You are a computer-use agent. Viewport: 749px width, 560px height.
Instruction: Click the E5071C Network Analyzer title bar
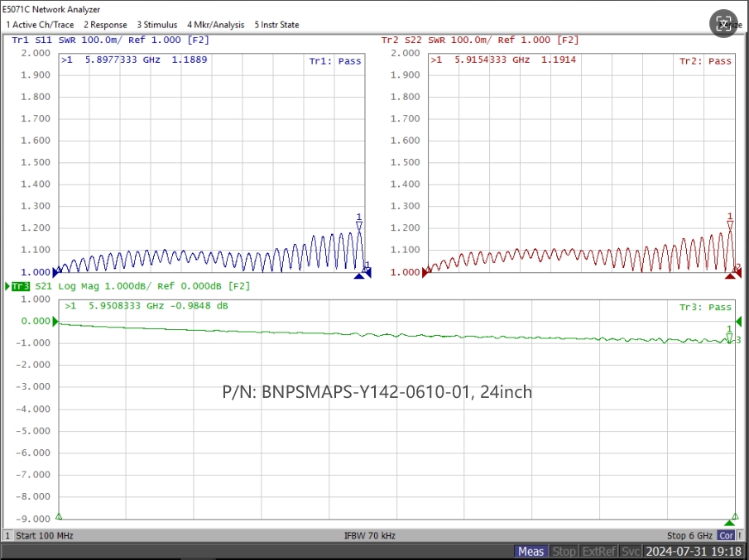tap(51, 9)
